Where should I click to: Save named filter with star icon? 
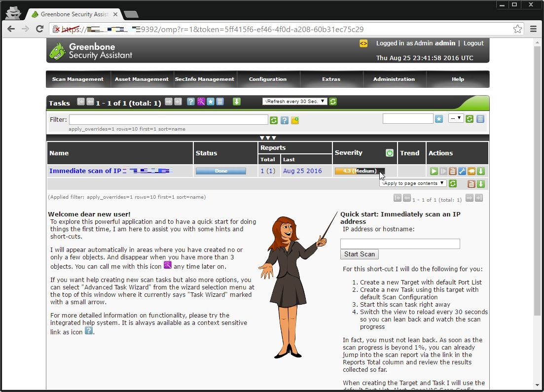tap(439, 119)
